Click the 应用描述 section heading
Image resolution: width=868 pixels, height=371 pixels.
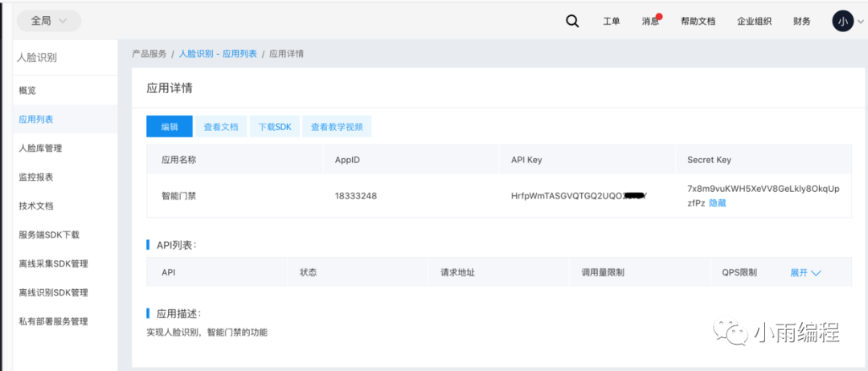pyautogui.click(x=178, y=313)
